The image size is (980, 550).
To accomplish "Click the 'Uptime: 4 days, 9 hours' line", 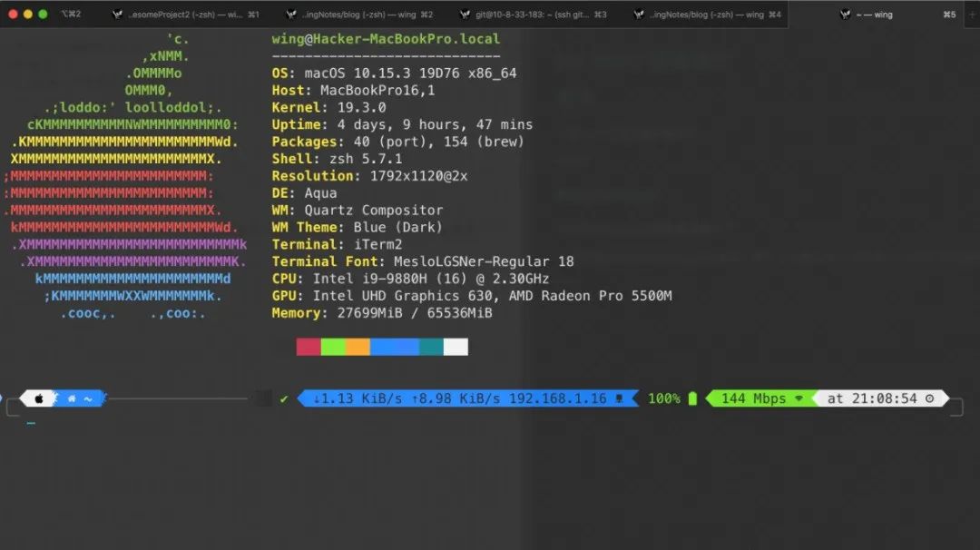I will coord(402,124).
